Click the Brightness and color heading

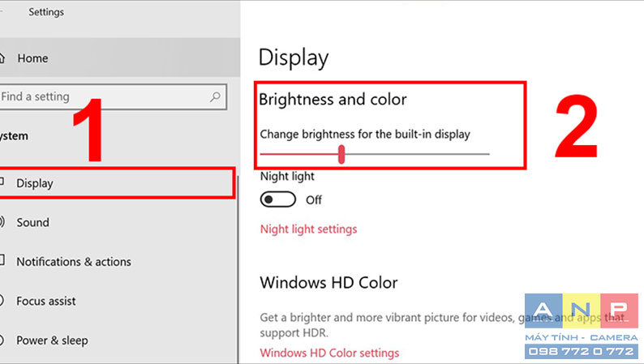coord(333,100)
